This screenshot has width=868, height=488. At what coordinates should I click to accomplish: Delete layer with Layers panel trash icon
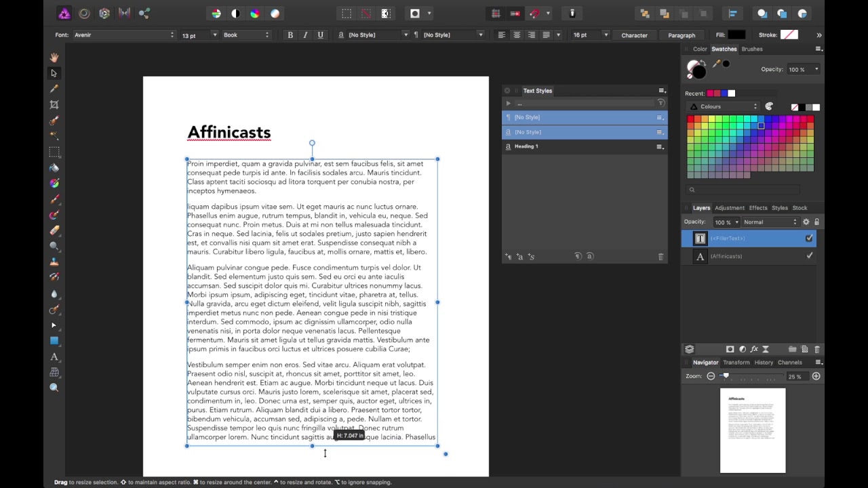[x=816, y=349]
